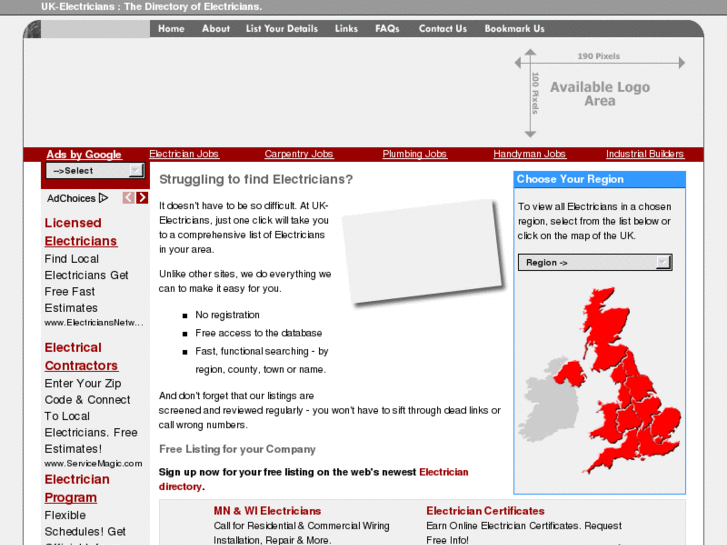Screen dimensions: 727x545
Task: Visit the Industrial Builders link
Action: click(645, 154)
